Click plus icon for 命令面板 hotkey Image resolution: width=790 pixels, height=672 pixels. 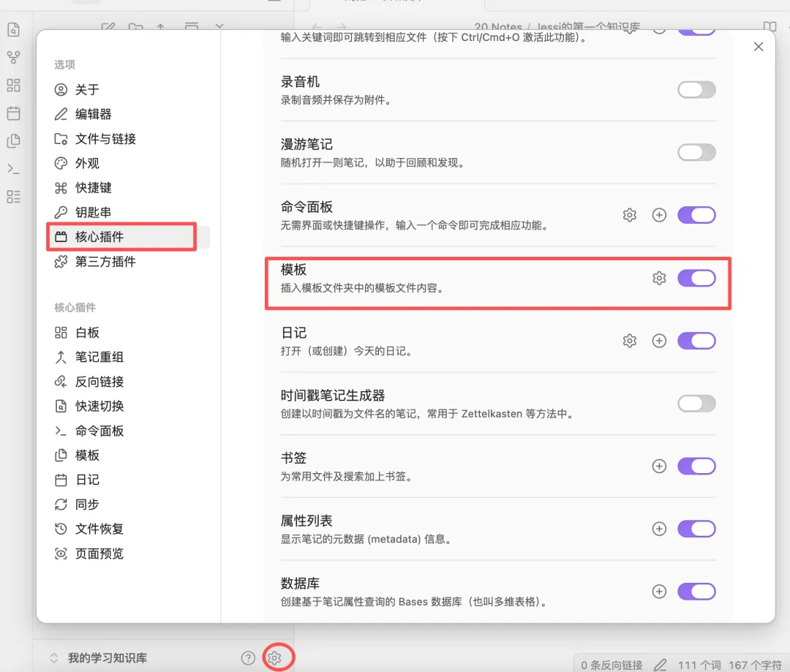(659, 215)
